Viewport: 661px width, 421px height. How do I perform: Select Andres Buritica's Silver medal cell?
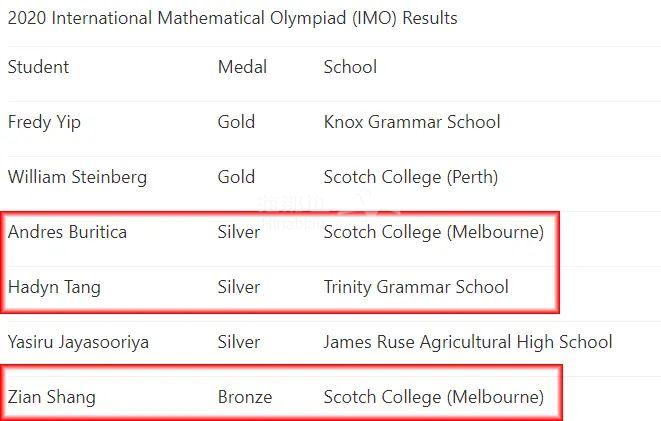click(x=239, y=232)
